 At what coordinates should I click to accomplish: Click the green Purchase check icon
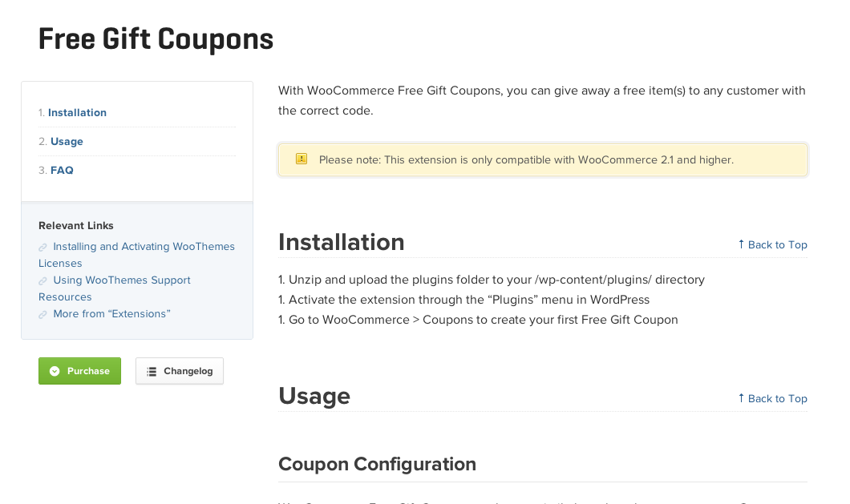(55, 371)
